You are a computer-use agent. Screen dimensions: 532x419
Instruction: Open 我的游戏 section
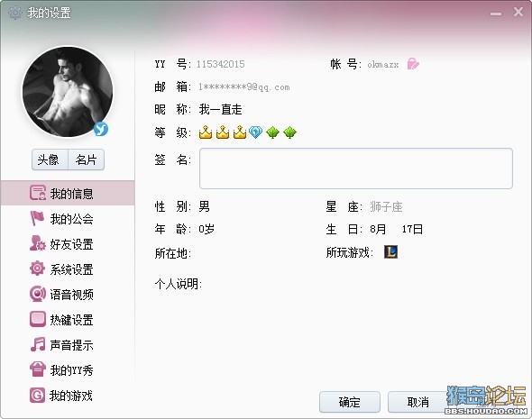68,396
